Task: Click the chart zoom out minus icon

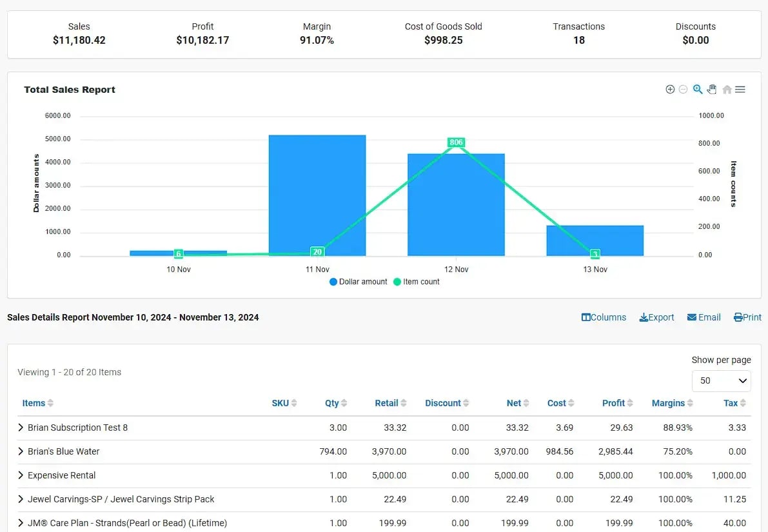Action: 684,89
